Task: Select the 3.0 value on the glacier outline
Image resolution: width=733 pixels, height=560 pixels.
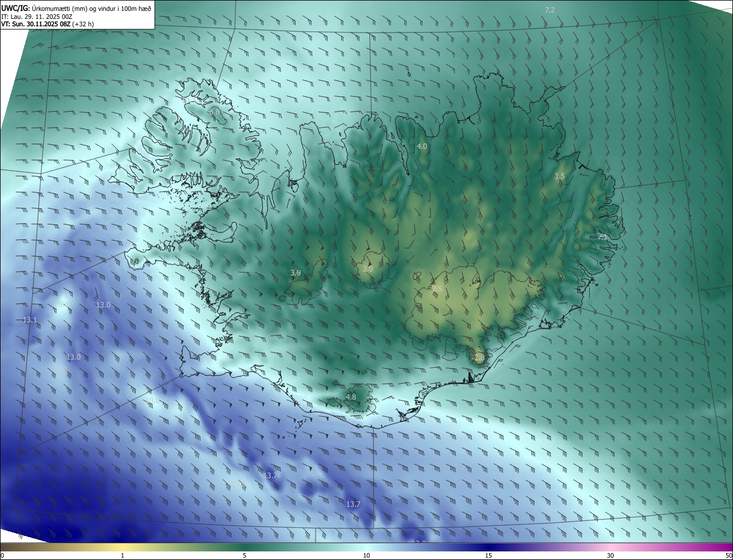Action: coord(368,269)
